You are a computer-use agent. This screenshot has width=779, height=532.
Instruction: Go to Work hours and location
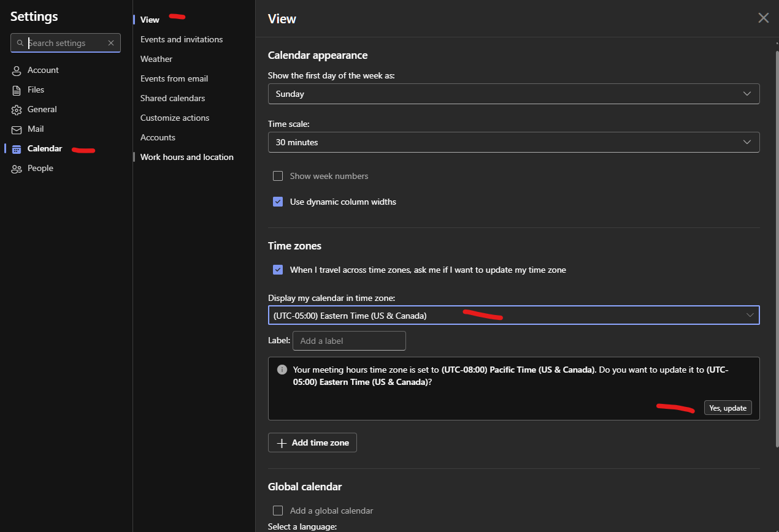point(186,157)
